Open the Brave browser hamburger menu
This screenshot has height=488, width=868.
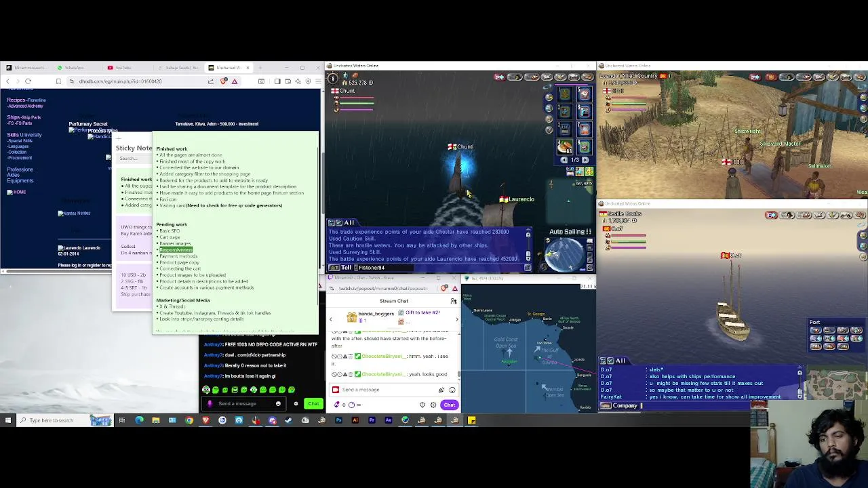[317, 81]
